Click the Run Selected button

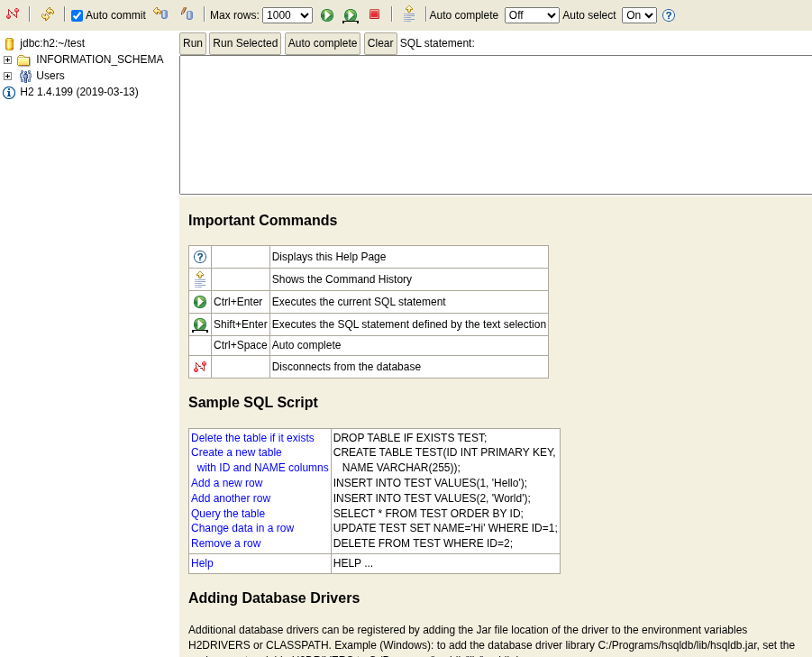coord(245,43)
